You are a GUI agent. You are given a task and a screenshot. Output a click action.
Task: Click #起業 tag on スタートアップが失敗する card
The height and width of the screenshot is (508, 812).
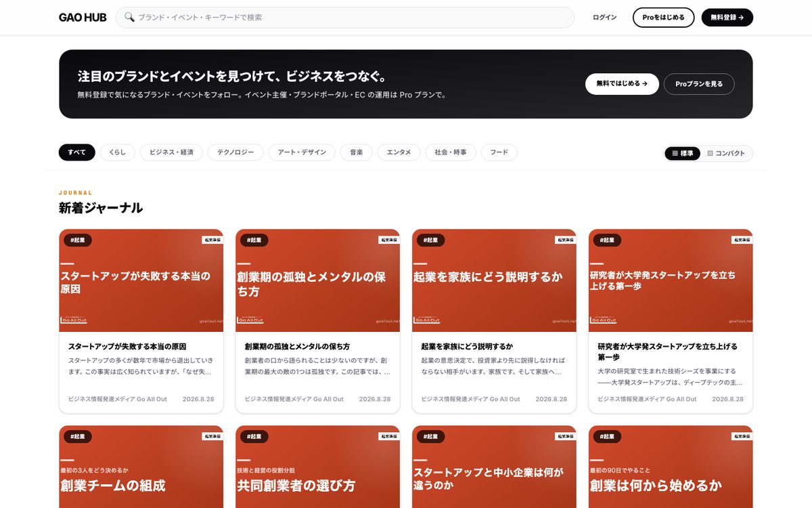pyautogui.click(x=78, y=240)
